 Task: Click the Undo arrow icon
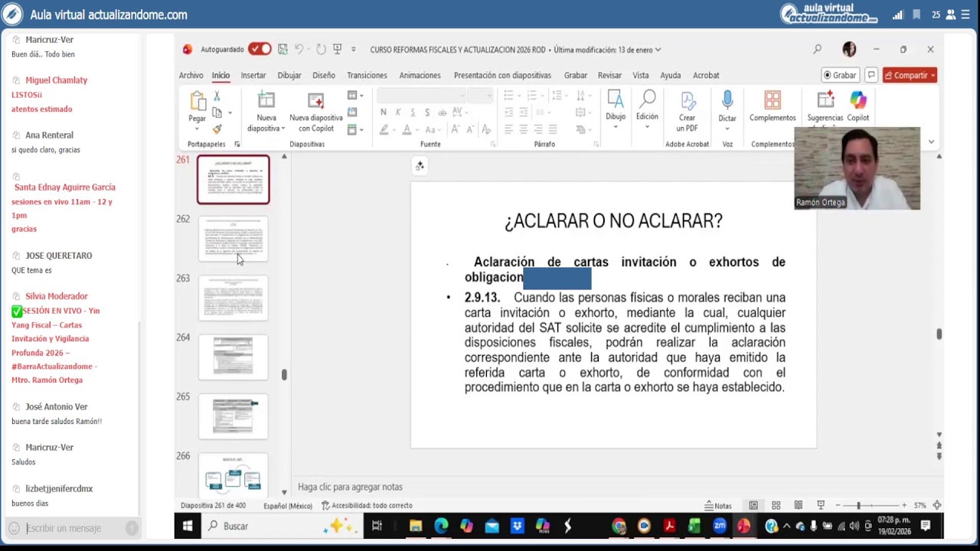(299, 49)
